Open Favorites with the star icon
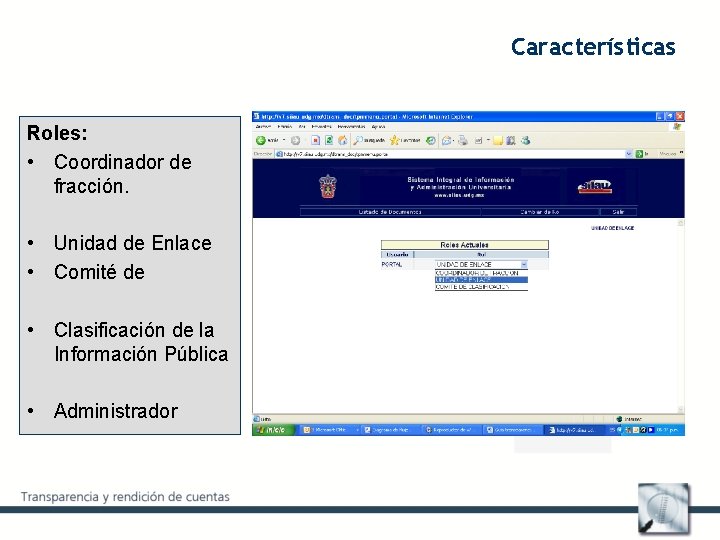Screen dimensions: 720x540 [x=394, y=141]
